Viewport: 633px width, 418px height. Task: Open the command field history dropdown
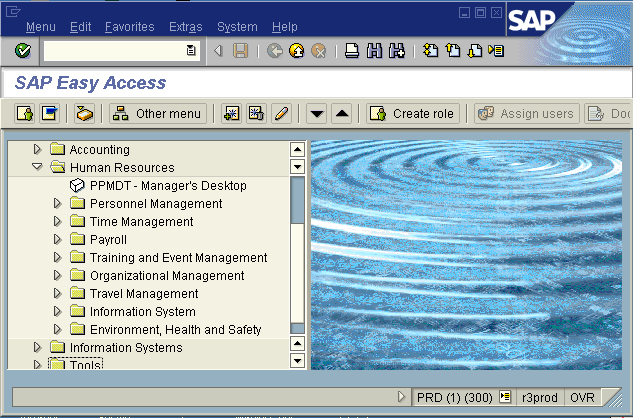[x=191, y=50]
